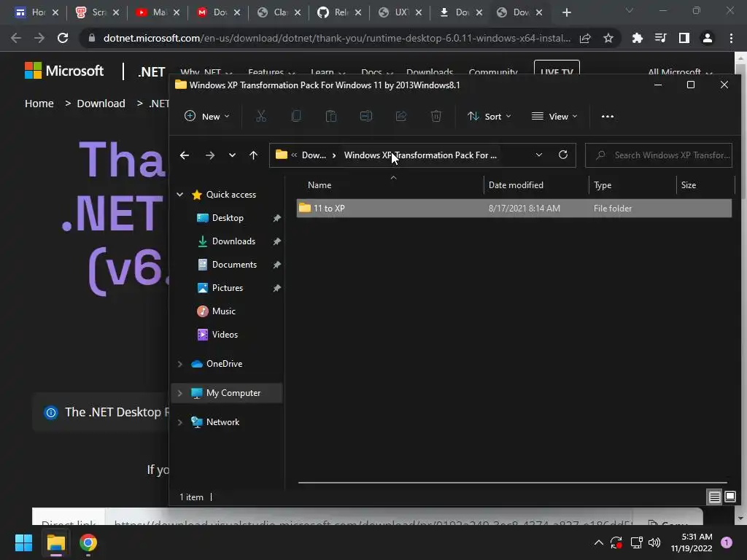
Task: Go back in File Explorer
Action: coord(185,155)
